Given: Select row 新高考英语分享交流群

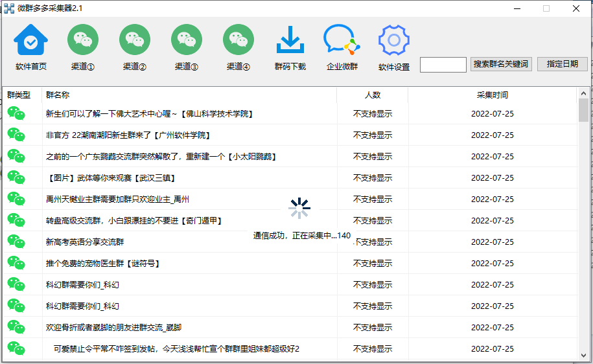Looking at the screenshot, I should point(290,242).
